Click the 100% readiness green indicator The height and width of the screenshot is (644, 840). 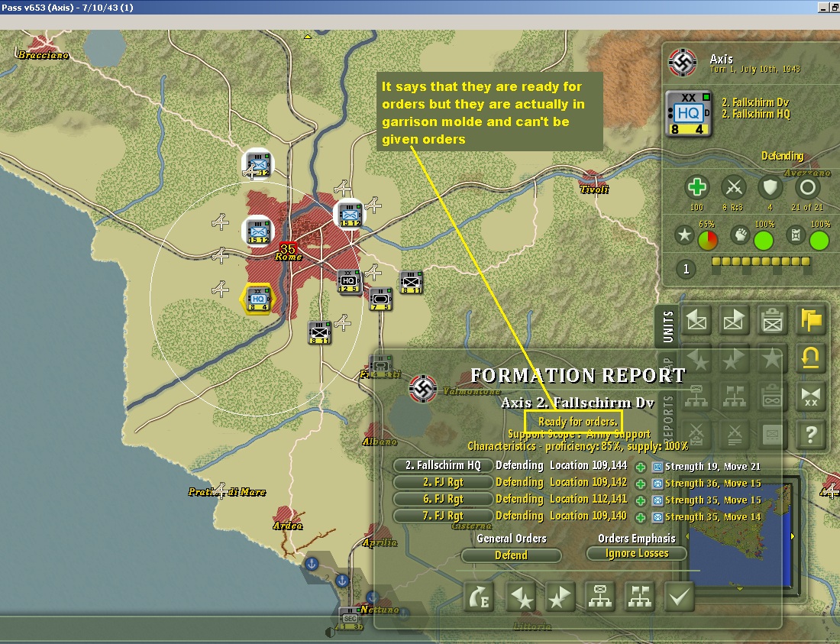764,241
